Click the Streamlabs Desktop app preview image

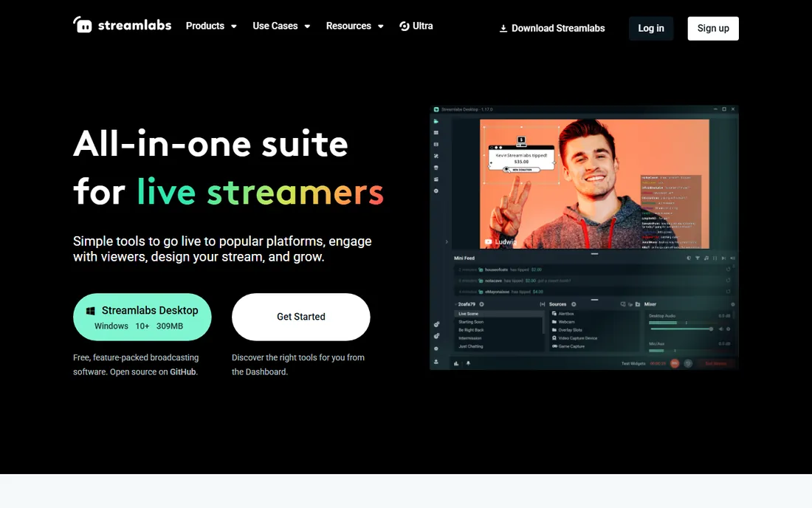[x=584, y=238]
